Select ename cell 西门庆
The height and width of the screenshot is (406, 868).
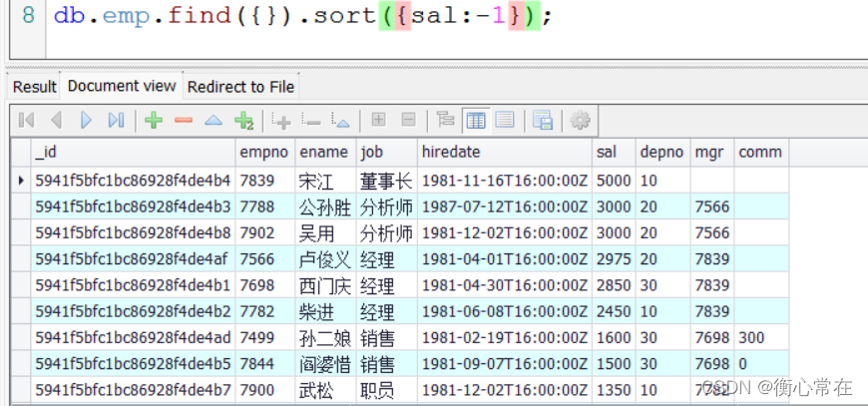tap(325, 285)
